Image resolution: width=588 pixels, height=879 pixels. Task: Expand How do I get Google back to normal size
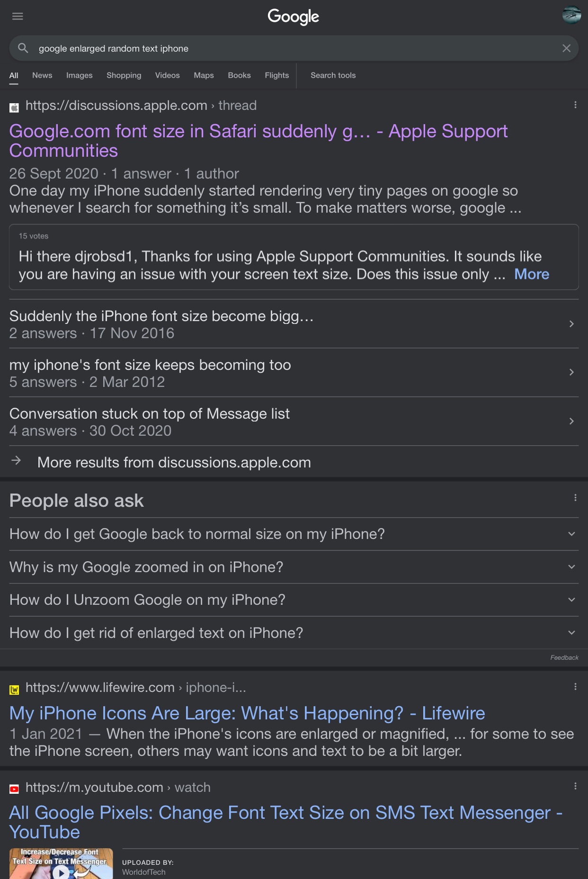click(x=294, y=534)
